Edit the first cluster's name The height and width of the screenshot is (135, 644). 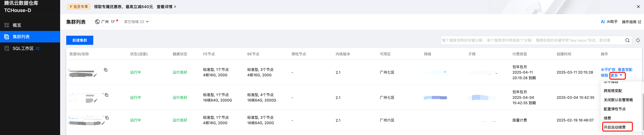(95, 75)
